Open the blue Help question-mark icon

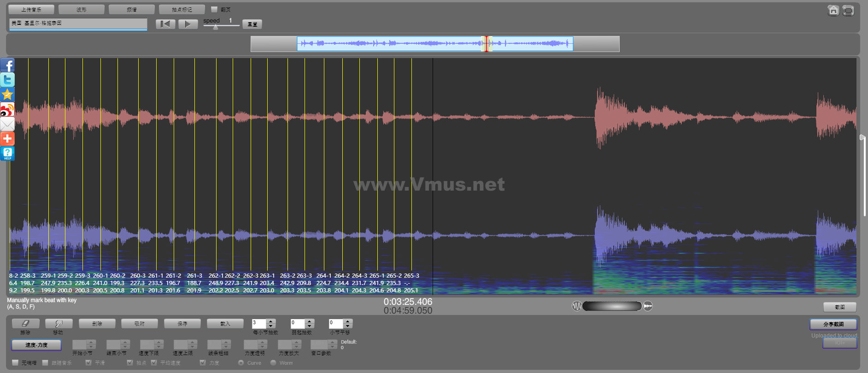[7, 153]
